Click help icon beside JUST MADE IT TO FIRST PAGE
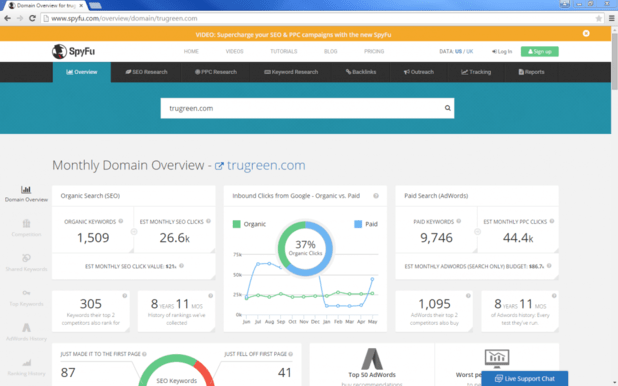The width and height of the screenshot is (618, 386). point(144,354)
